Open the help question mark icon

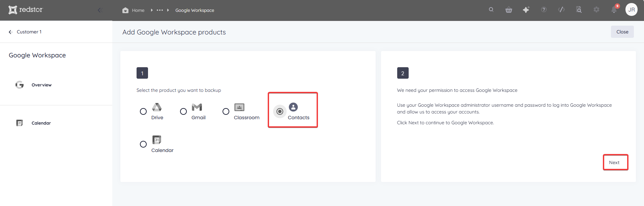pyautogui.click(x=544, y=10)
